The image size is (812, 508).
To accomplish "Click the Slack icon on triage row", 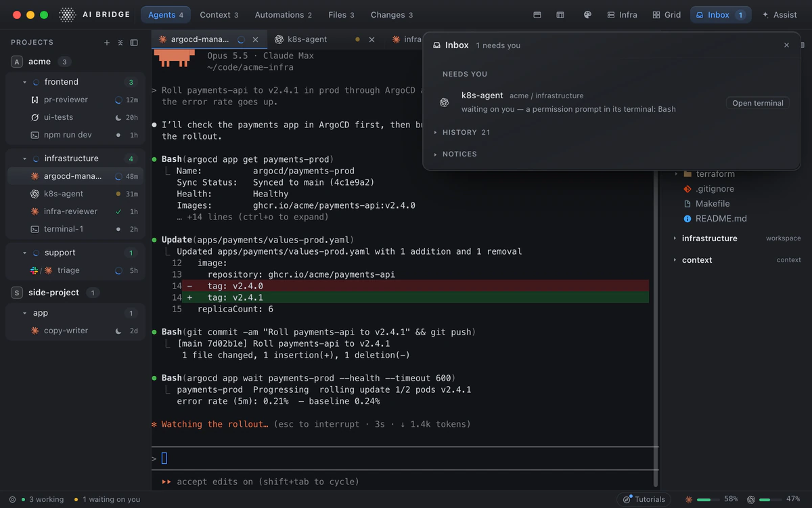I will tap(35, 270).
